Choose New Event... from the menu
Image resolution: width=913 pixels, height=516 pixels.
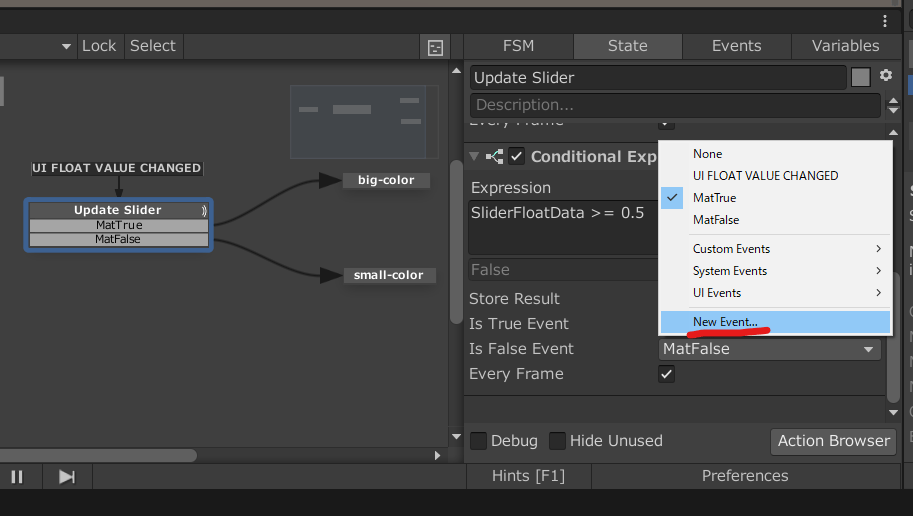click(725, 321)
